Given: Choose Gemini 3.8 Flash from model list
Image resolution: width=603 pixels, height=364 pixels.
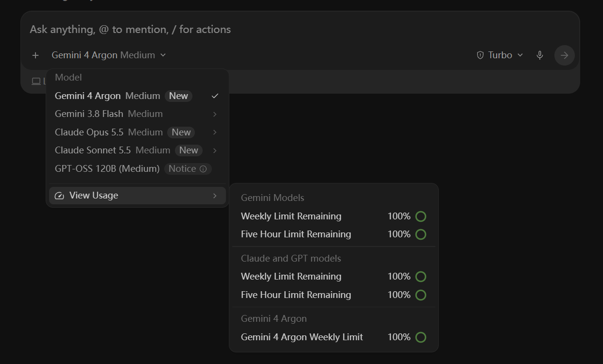Looking at the screenshot, I should (x=138, y=114).
